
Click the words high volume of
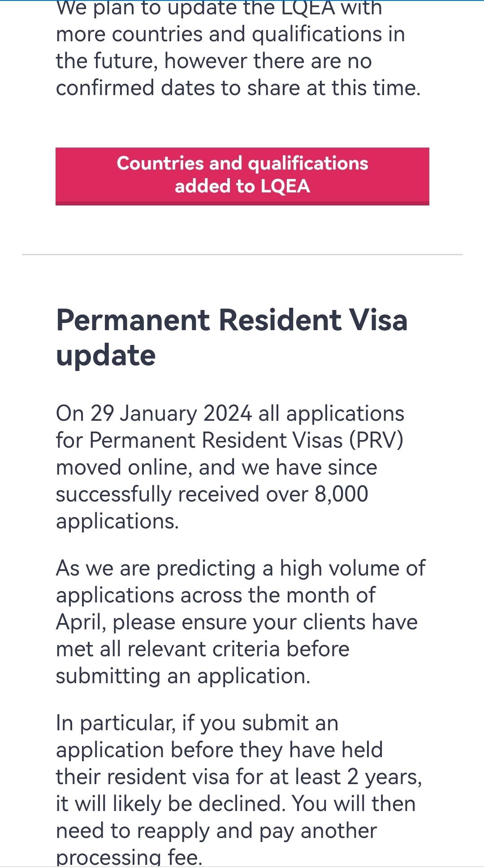[x=352, y=568]
